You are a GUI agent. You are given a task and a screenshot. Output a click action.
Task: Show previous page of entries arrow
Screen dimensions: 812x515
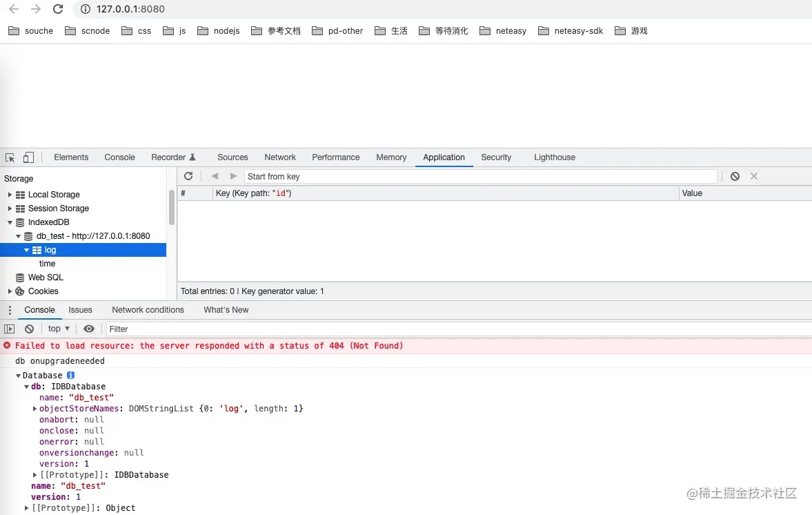[x=215, y=176]
